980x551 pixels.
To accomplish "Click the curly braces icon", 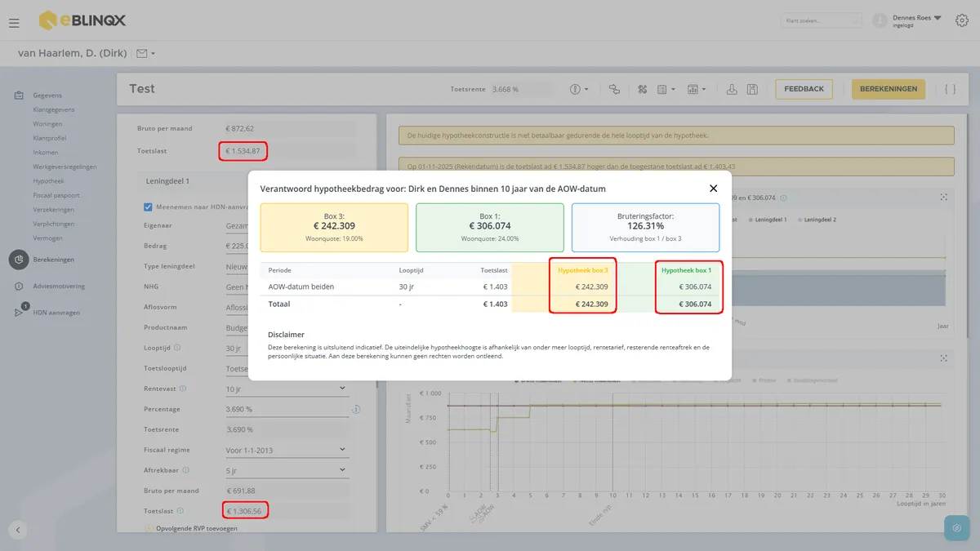I will click(x=950, y=89).
